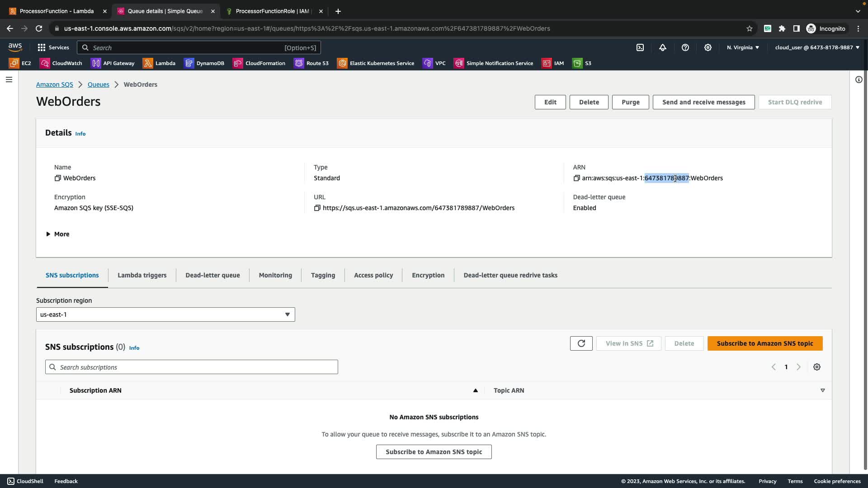Open the cloud_user account menu

click(x=817, y=47)
